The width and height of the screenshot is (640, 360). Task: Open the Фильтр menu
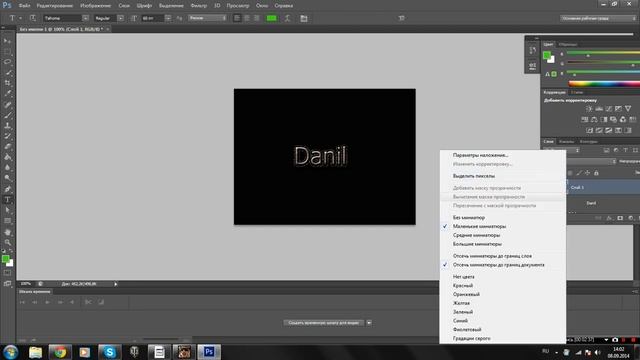coord(199,6)
